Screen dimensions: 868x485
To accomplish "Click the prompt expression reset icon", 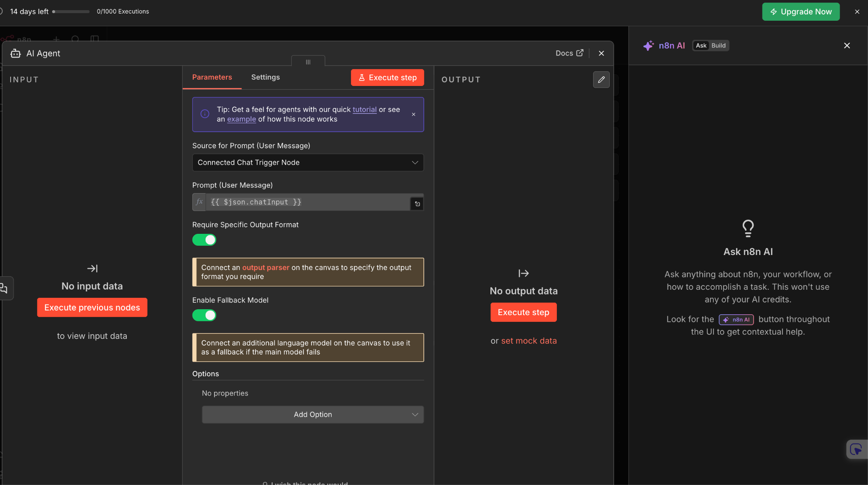I will click(417, 204).
